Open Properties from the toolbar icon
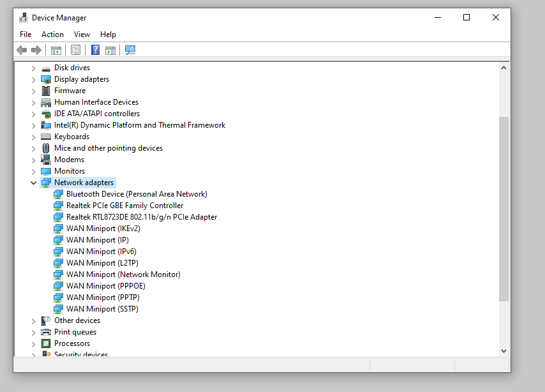Image resolution: width=545 pixels, height=392 pixels. (x=75, y=50)
